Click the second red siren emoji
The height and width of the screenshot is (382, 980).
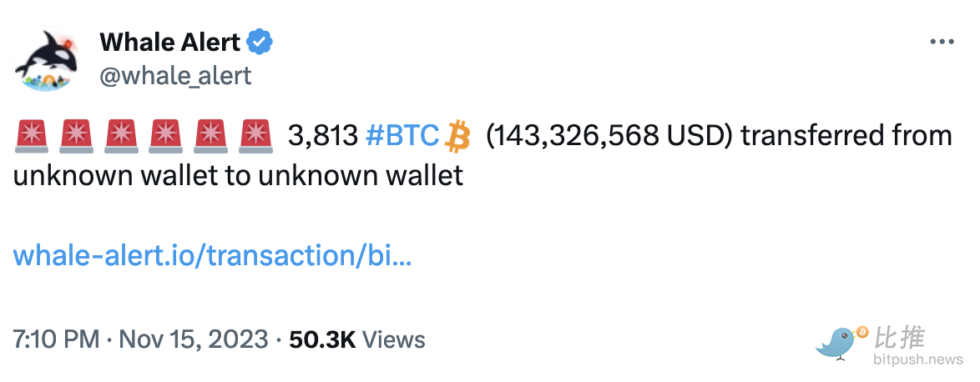tap(77, 135)
